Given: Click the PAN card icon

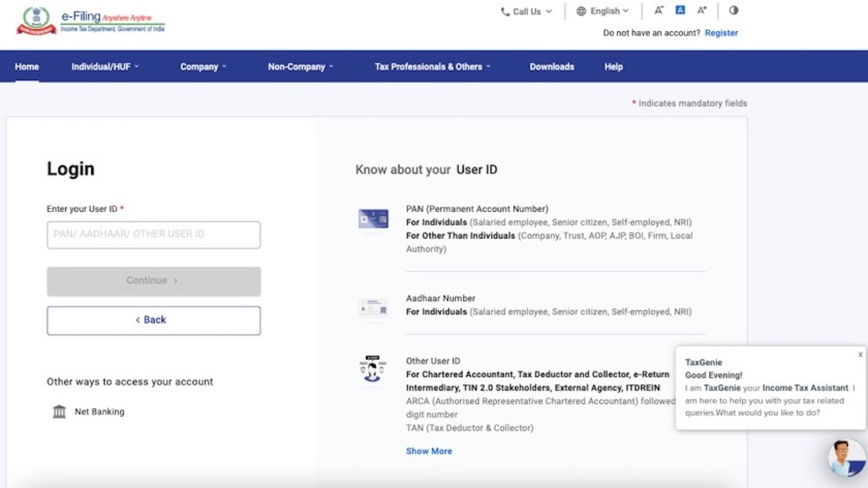Looking at the screenshot, I should pos(373,219).
